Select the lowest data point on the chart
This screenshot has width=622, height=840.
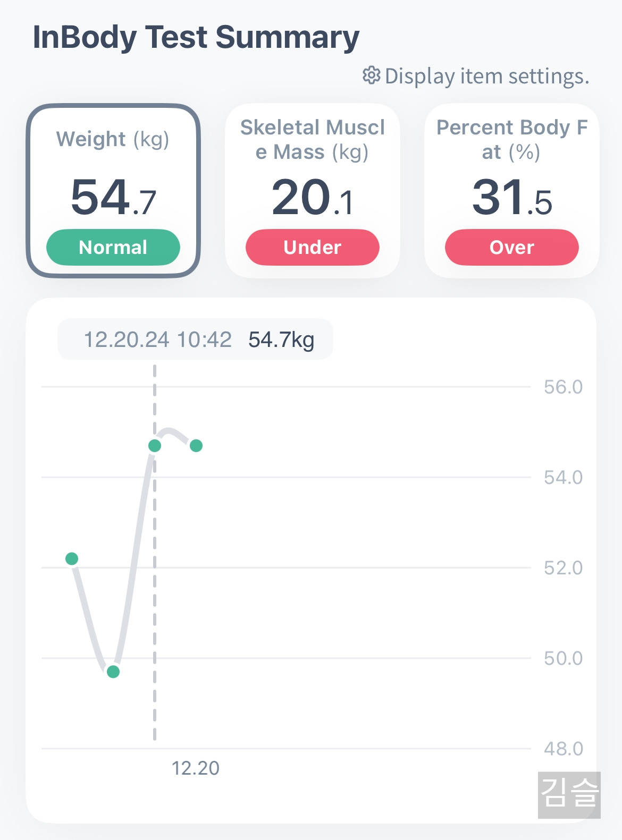point(113,672)
